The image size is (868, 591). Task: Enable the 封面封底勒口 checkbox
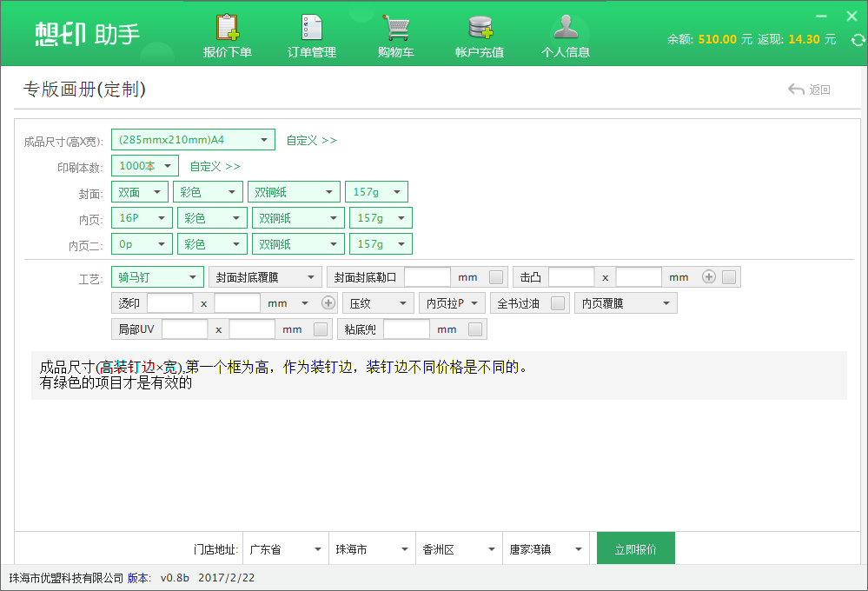coord(496,277)
